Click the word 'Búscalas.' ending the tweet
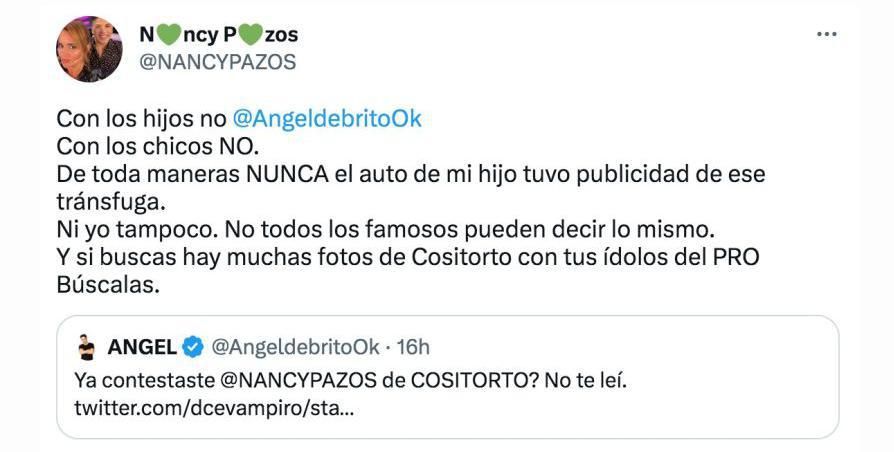 point(108,285)
